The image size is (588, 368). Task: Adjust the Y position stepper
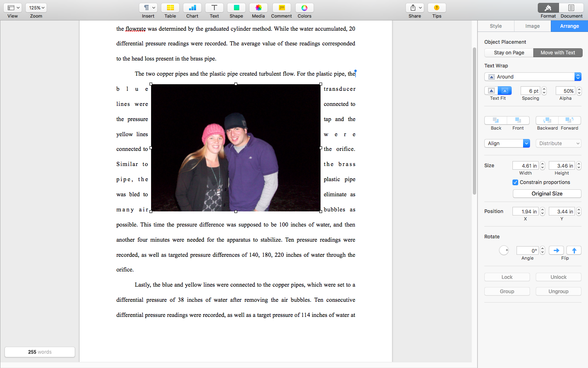tap(579, 211)
